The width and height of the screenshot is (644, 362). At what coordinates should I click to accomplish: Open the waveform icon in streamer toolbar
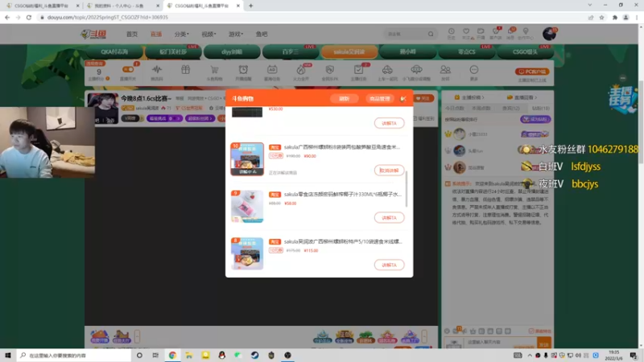[x=156, y=72]
